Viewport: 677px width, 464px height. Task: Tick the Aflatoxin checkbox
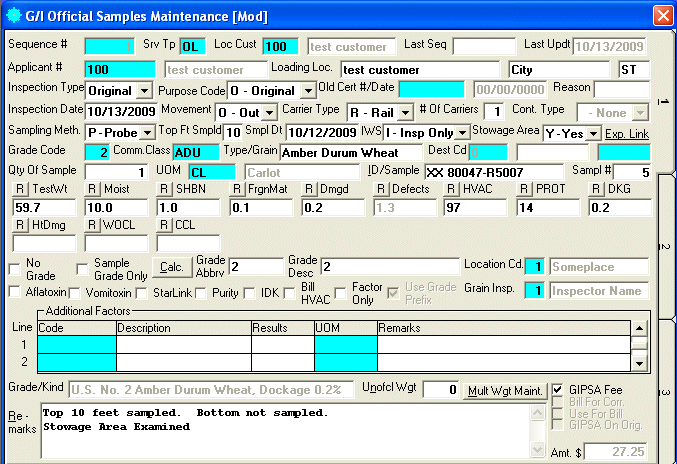(14, 292)
